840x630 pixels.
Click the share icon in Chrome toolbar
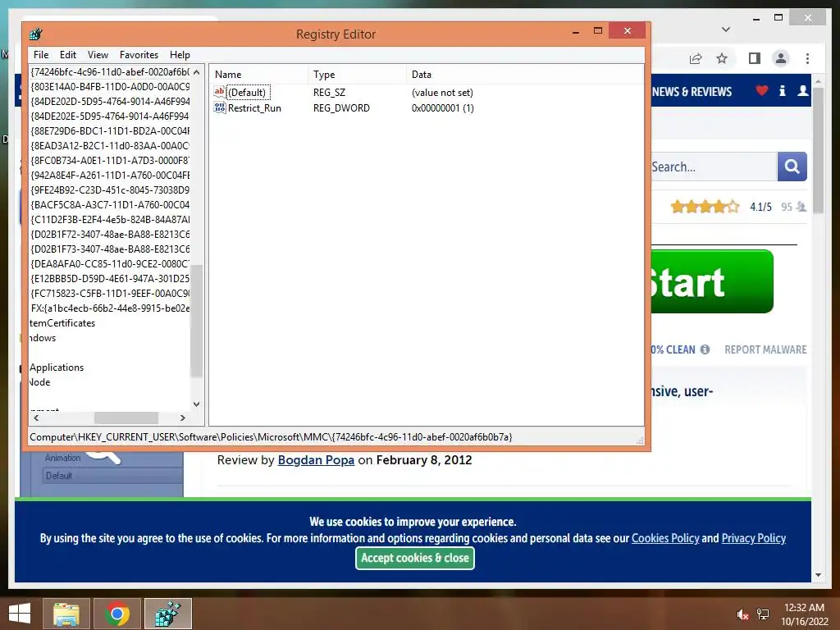tap(696, 58)
